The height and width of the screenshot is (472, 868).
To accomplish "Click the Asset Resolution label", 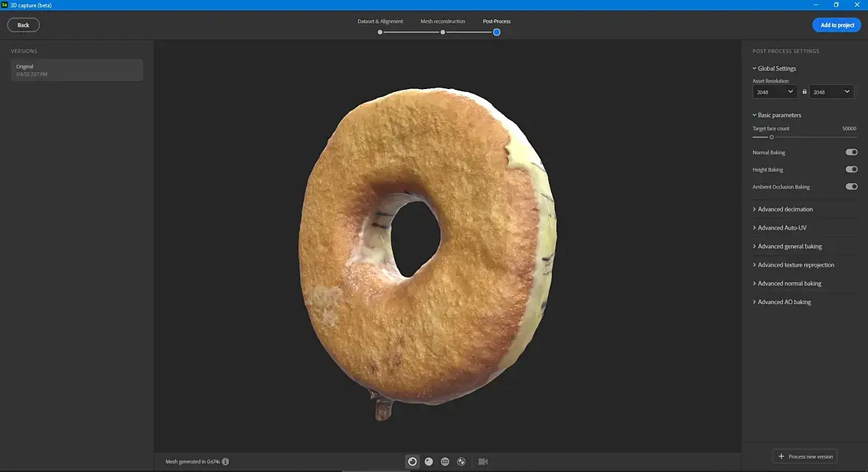I will tap(770, 81).
